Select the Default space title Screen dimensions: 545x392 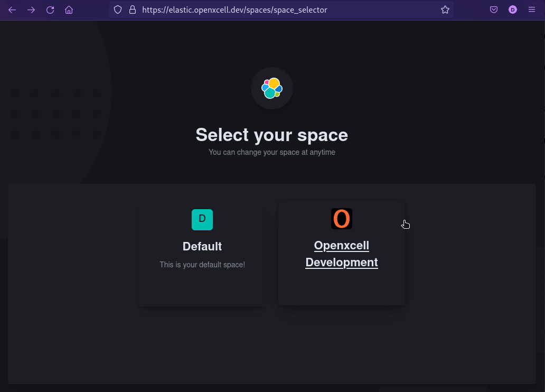pos(202,247)
